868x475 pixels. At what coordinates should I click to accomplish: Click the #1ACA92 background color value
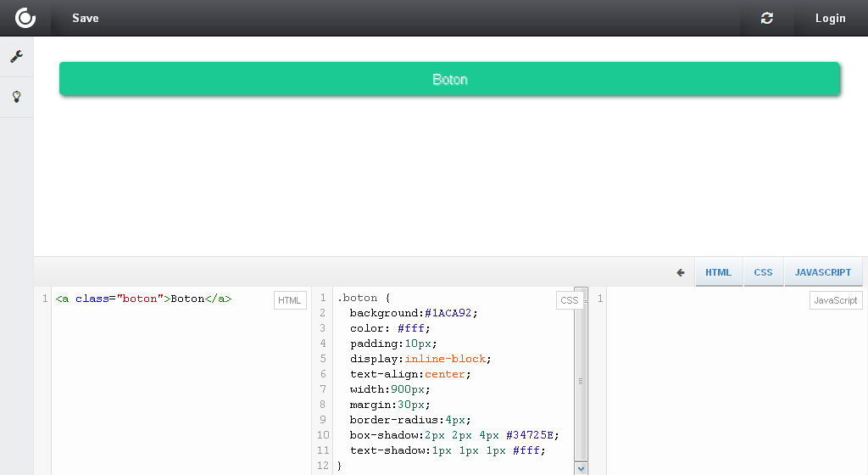pyautogui.click(x=449, y=313)
